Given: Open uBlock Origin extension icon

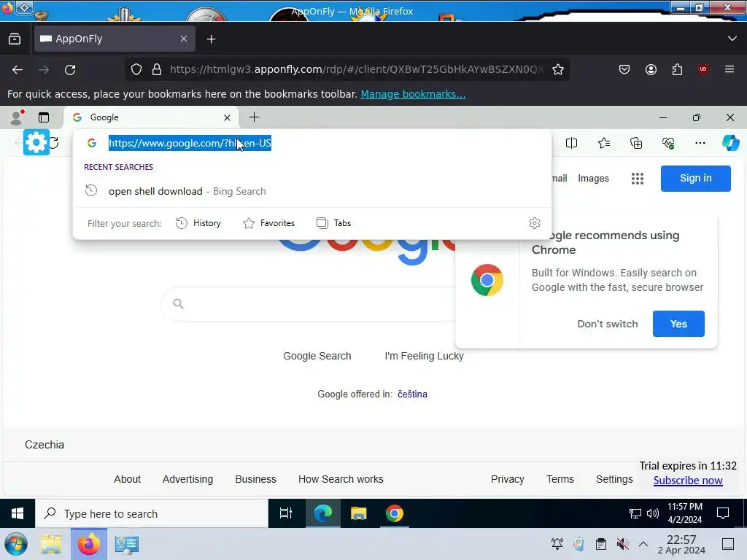Looking at the screenshot, I should [x=703, y=69].
